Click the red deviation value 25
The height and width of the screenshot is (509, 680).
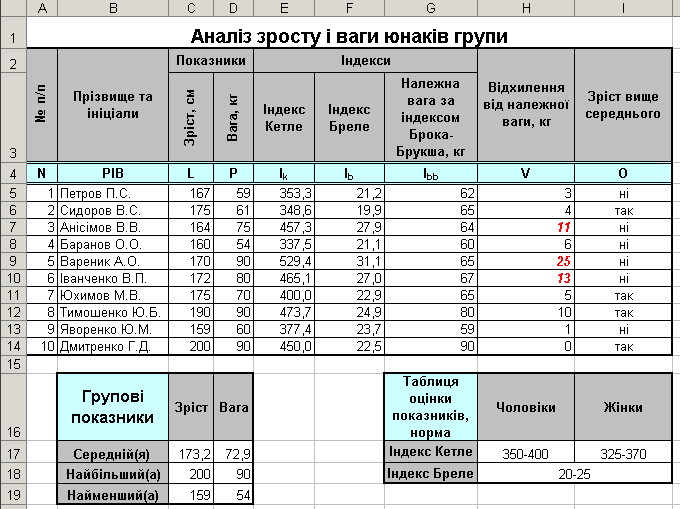click(526, 261)
